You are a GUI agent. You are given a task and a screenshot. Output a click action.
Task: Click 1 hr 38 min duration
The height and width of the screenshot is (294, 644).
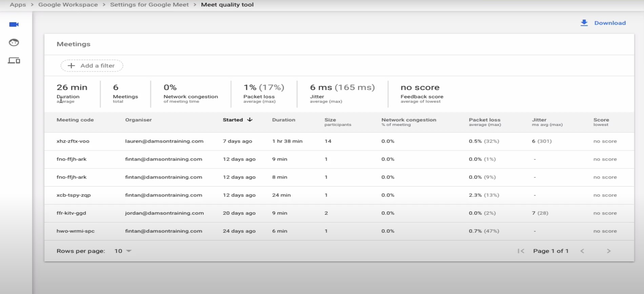tap(287, 141)
